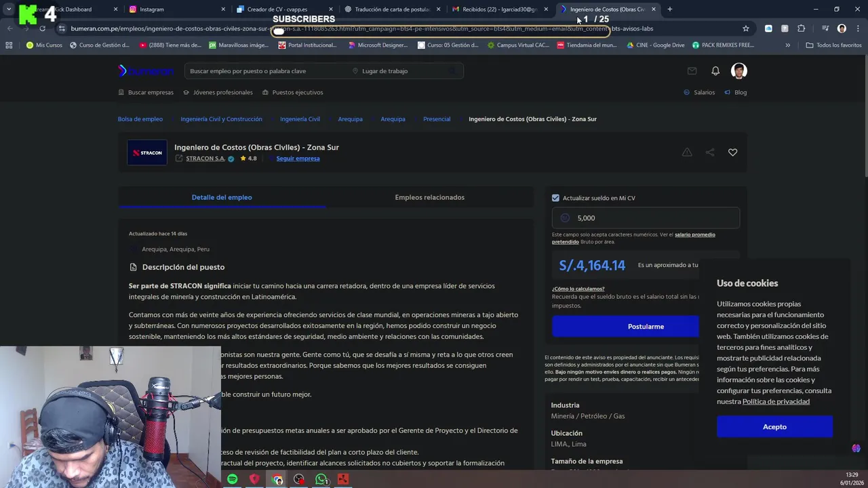Open the Blog link
The image size is (868, 488).
pyautogui.click(x=736, y=92)
